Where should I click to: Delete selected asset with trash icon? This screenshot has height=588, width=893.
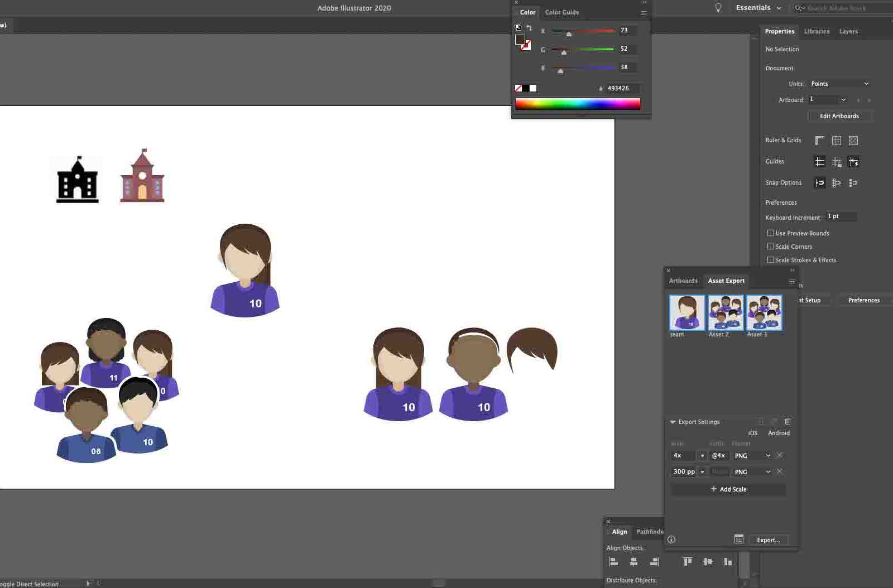coord(788,422)
